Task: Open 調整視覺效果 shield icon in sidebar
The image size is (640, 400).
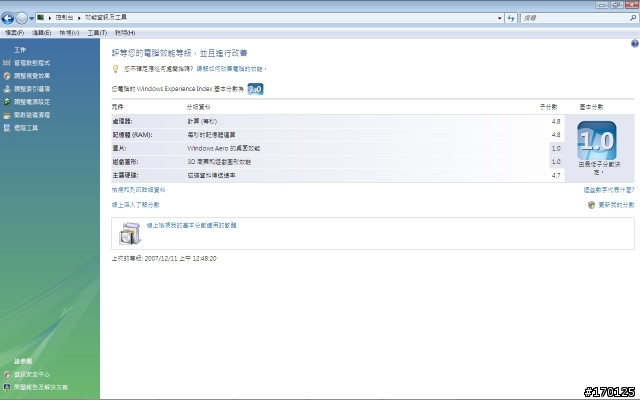Action: coord(7,76)
